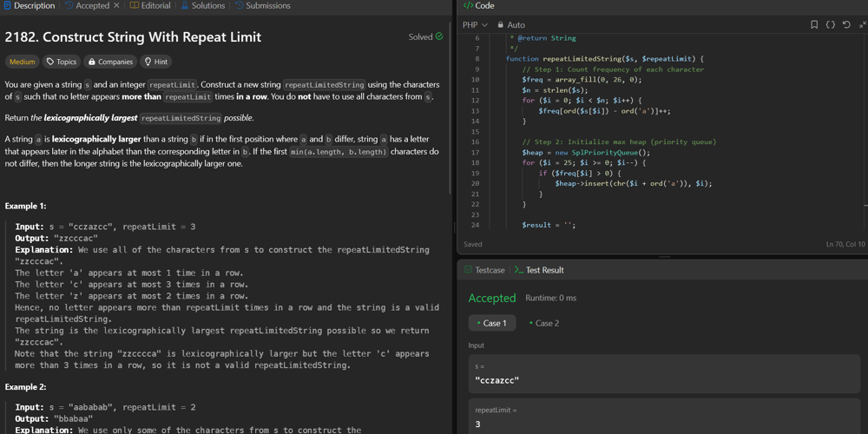This screenshot has width=868, height=434.
Task: Click the green Solved checkmark icon
Action: point(439,36)
